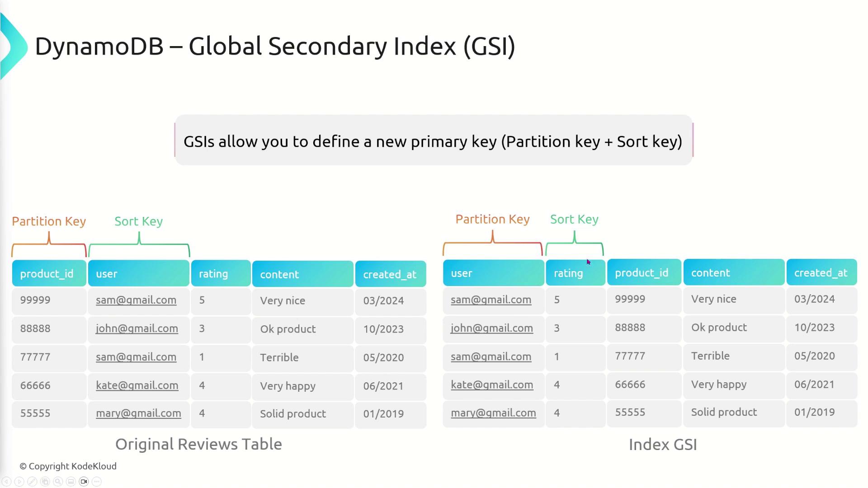Select the DynamoDB slide title text
868x488 pixels.
[x=275, y=46]
